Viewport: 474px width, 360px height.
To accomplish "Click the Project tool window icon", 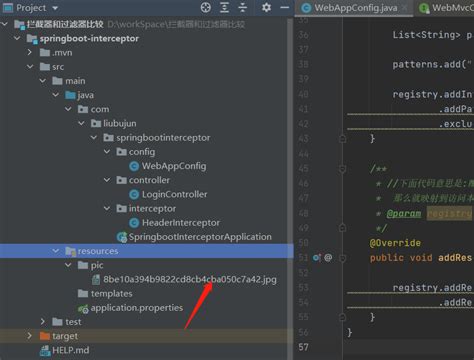I will click(8, 7).
